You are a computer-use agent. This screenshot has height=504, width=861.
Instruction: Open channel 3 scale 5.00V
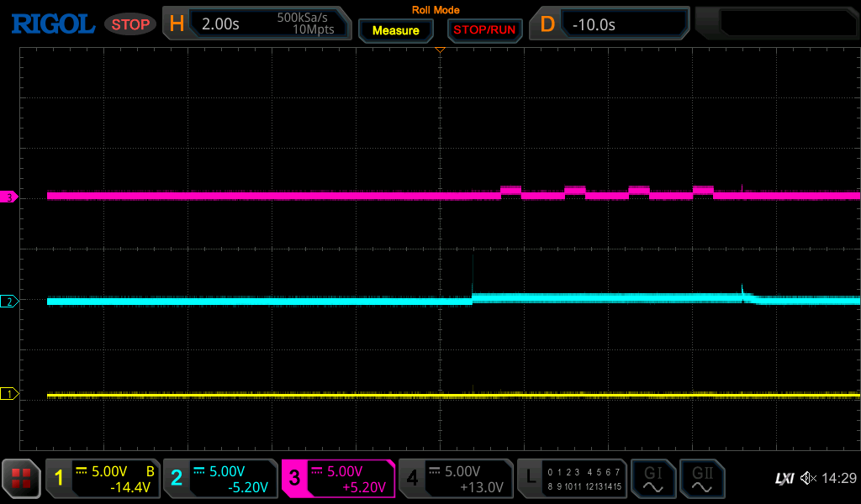point(345,471)
